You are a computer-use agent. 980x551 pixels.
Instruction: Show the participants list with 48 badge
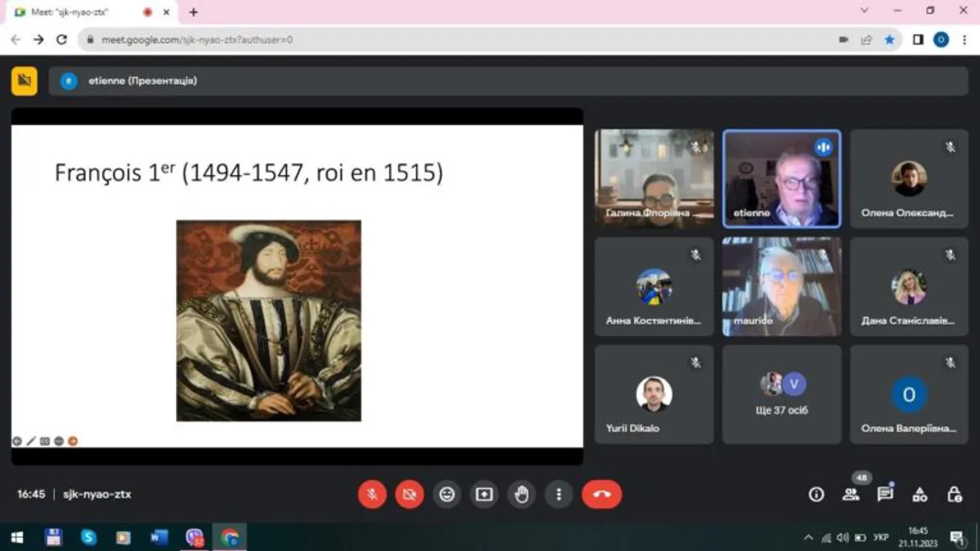(851, 495)
